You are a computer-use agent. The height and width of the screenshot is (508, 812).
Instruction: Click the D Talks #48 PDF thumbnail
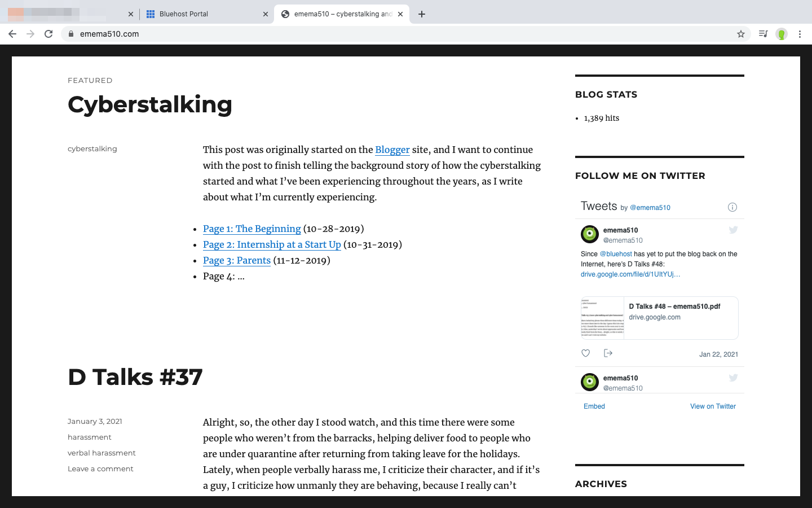click(x=602, y=318)
